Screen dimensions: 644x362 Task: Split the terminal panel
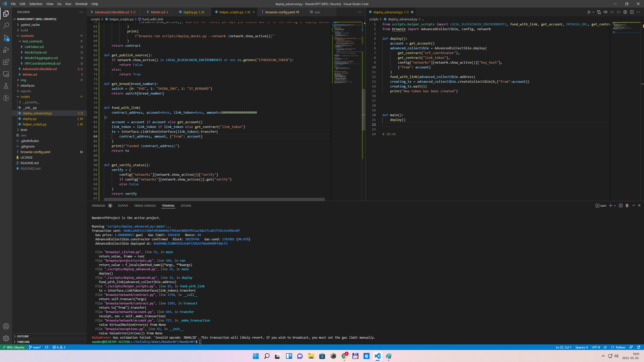(x=620, y=205)
